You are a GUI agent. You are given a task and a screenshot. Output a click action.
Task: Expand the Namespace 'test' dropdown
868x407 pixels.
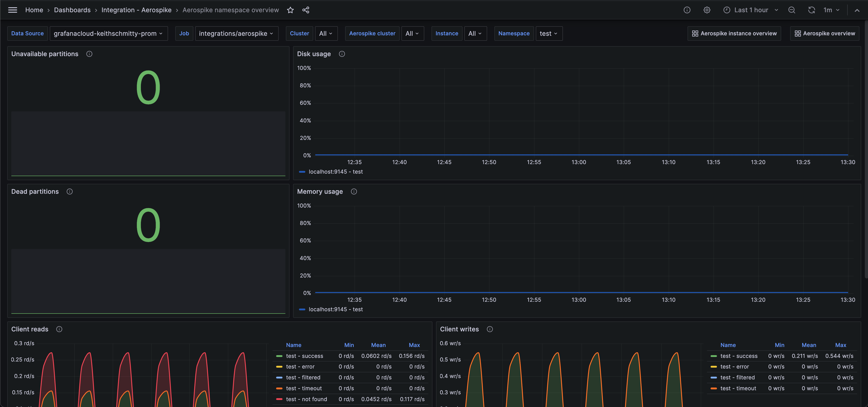pos(549,33)
